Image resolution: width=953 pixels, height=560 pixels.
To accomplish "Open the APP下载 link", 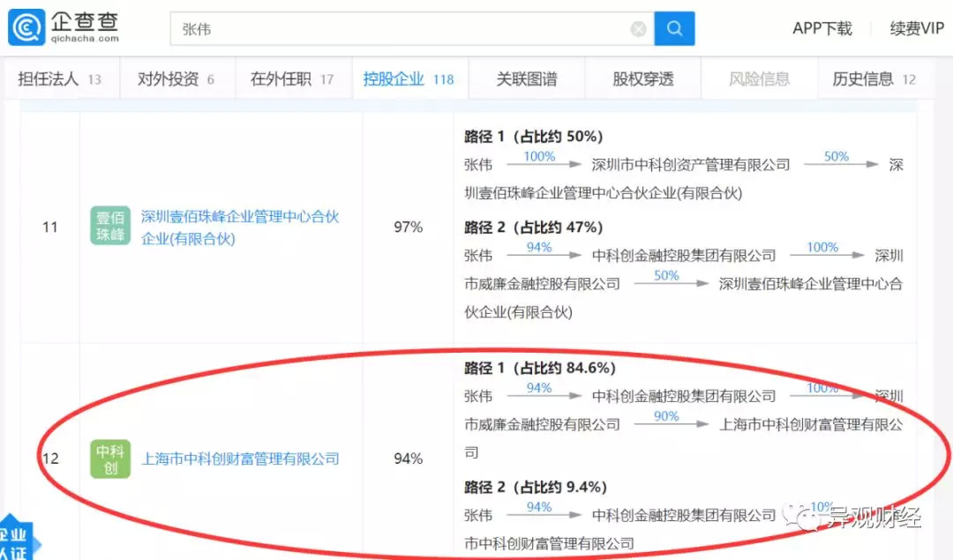I will 822,28.
